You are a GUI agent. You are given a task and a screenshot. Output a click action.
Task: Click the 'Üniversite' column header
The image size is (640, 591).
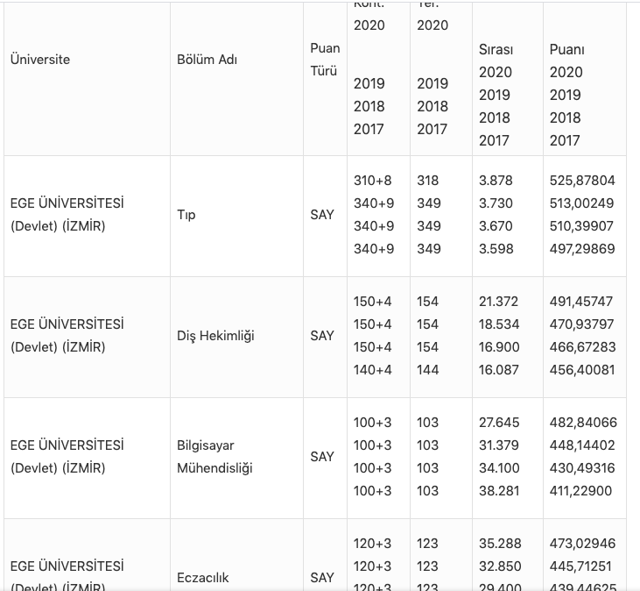pos(40,60)
